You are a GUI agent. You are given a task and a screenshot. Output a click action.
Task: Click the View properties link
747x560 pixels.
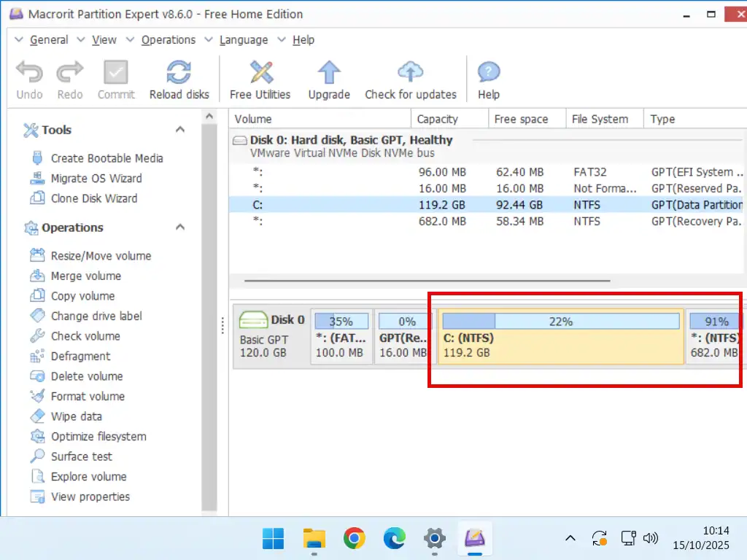coord(90,497)
